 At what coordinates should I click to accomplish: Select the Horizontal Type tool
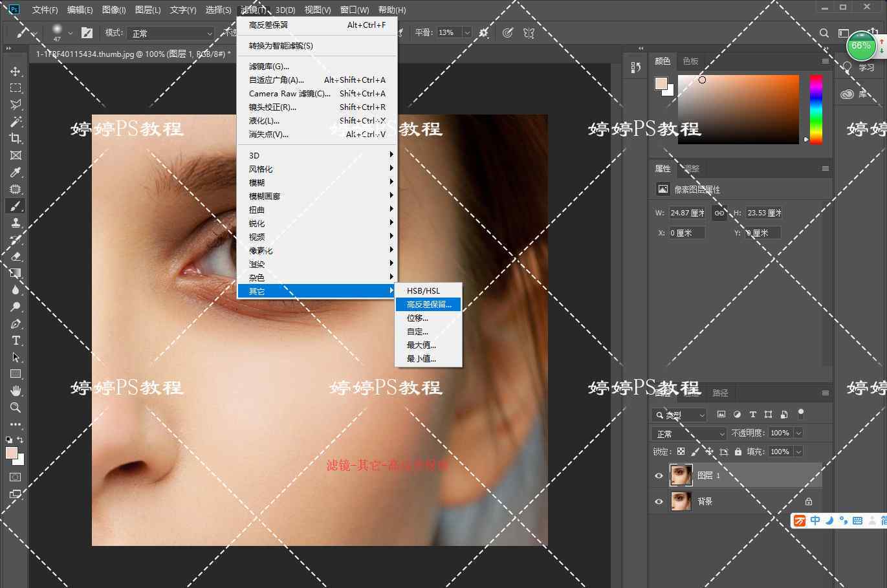coord(16,340)
